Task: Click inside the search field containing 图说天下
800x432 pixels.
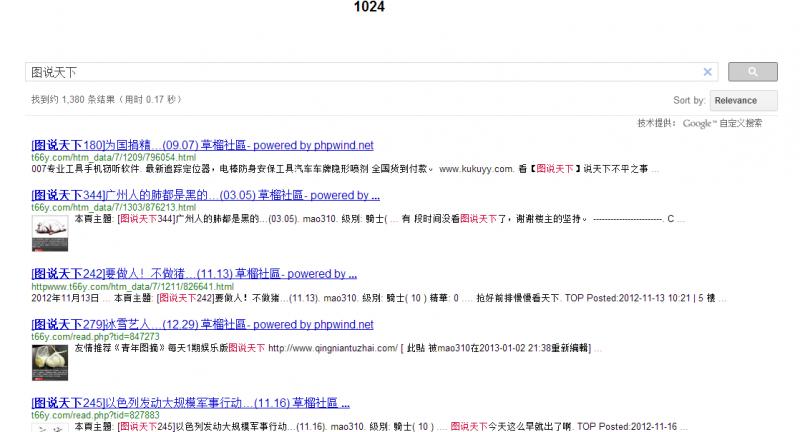Action: click(x=360, y=72)
